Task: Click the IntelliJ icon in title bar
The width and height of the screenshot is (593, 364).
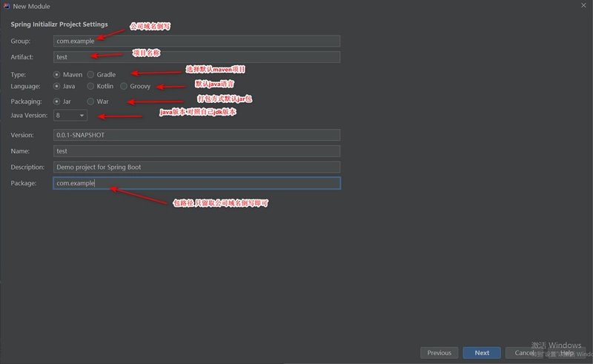Action: pyautogui.click(x=7, y=6)
